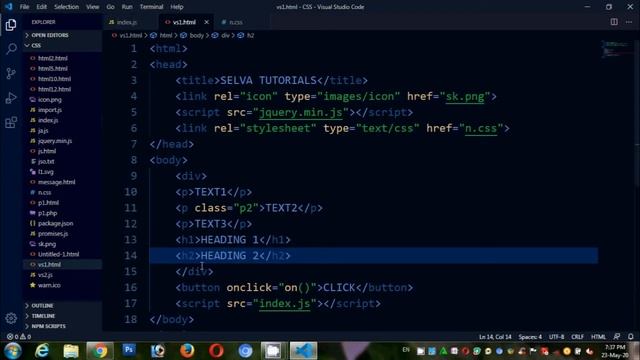Viewport: 640px width, 360px height.
Task: Open the Go menu
Action: pyautogui.click(x=111, y=7)
